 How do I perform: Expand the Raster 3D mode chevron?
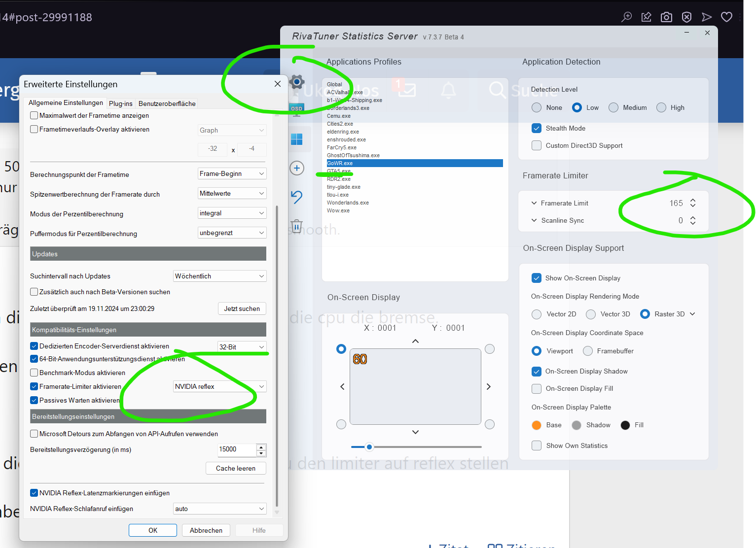pyautogui.click(x=692, y=314)
